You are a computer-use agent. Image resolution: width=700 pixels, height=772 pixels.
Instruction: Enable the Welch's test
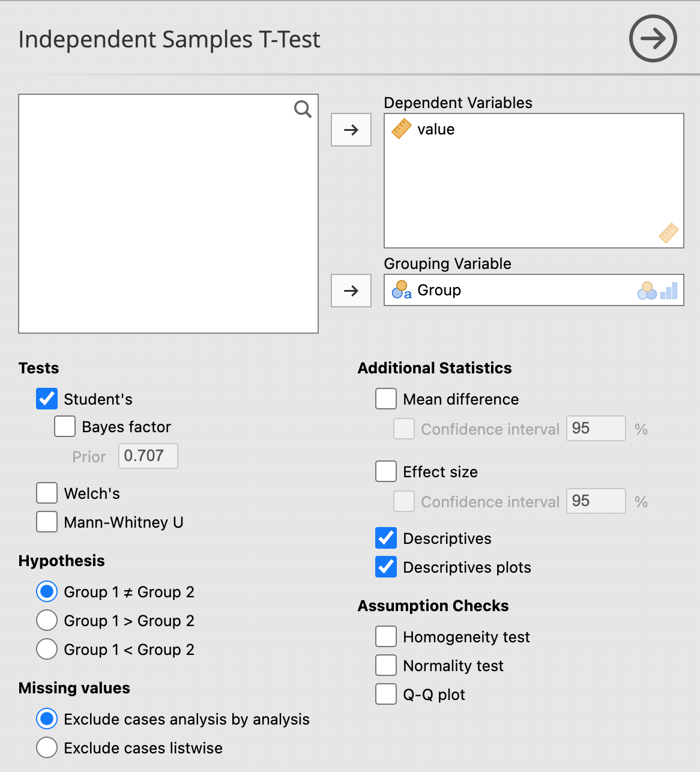[x=46, y=493]
